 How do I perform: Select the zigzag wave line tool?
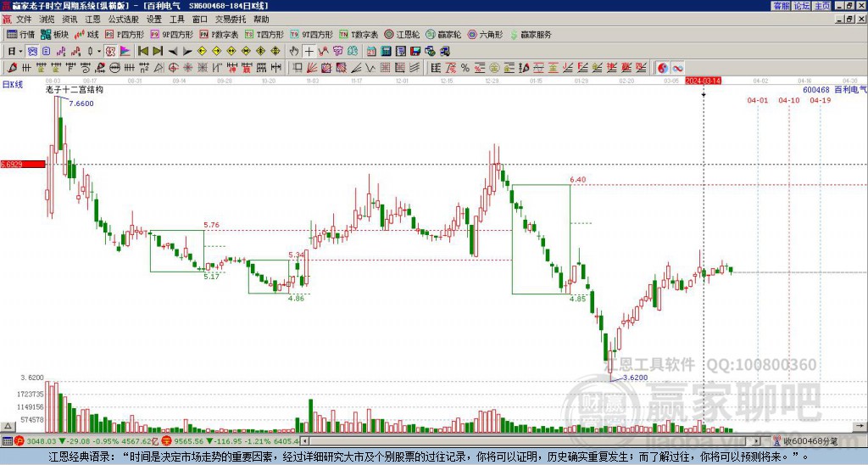pos(370,68)
